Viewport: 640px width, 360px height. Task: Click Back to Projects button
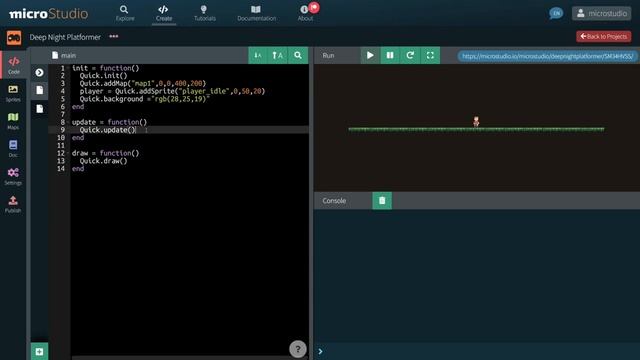click(604, 36)
